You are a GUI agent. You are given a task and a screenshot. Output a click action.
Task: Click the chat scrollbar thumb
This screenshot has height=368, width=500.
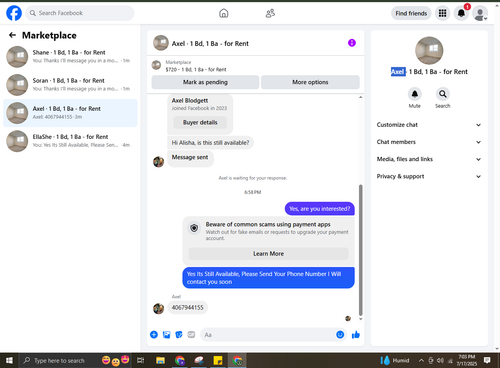pos(360,250)
